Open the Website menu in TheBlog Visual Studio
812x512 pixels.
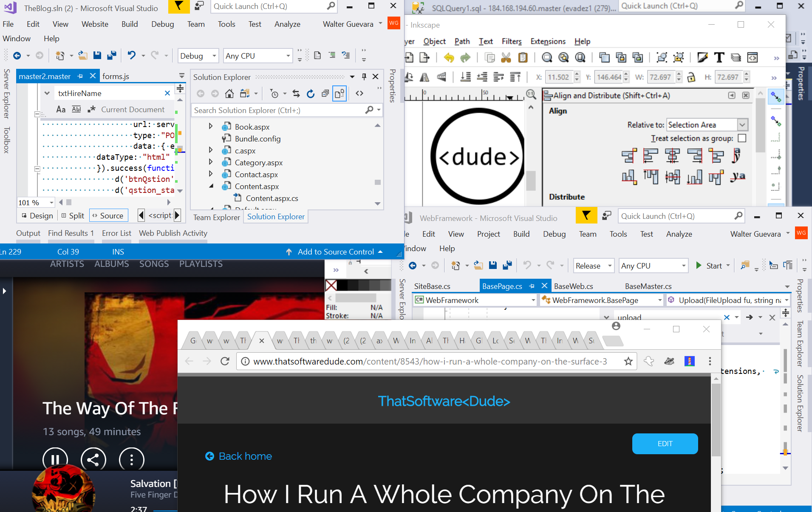pos(95,24)
